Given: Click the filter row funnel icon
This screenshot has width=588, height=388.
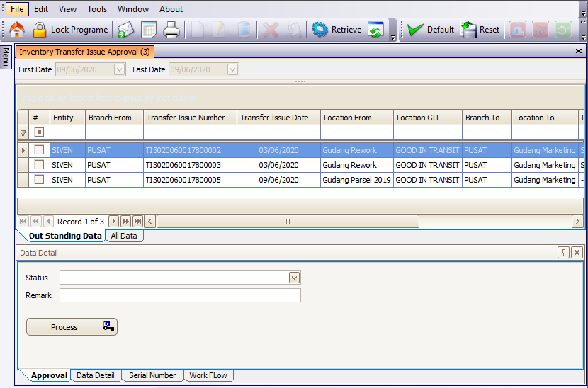Looking at the screenshot, I should click(x=23, y=132).
